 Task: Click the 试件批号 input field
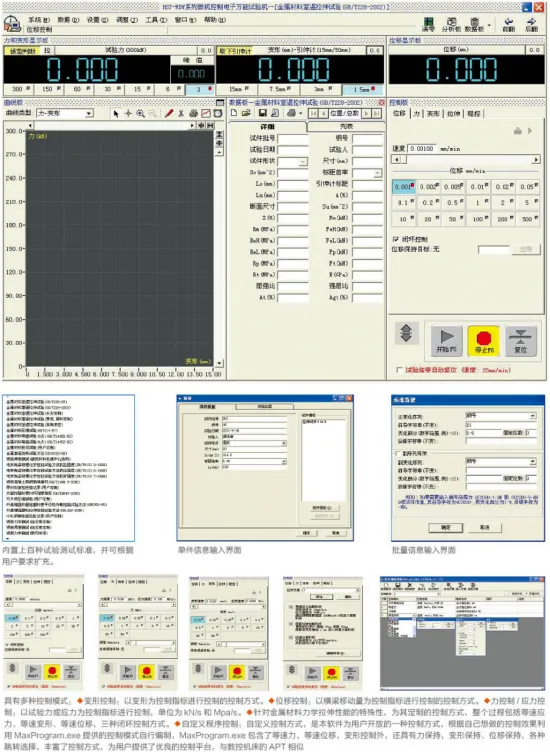[292, 138]
